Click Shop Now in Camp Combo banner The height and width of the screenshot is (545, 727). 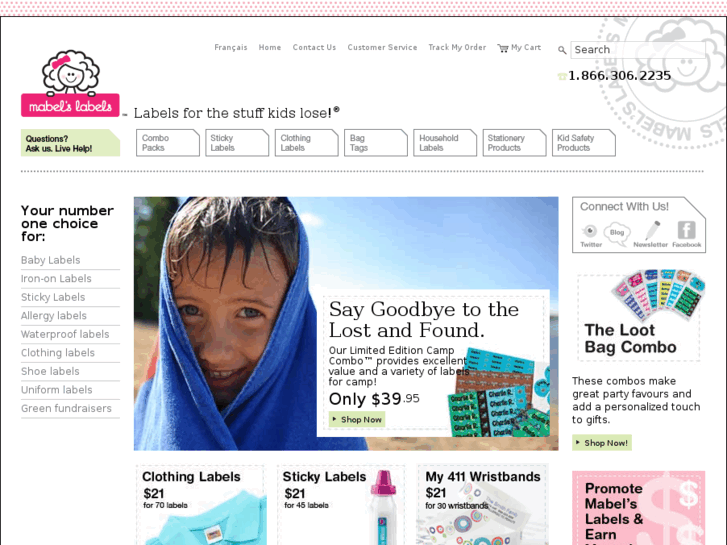[x=357, y=419]
